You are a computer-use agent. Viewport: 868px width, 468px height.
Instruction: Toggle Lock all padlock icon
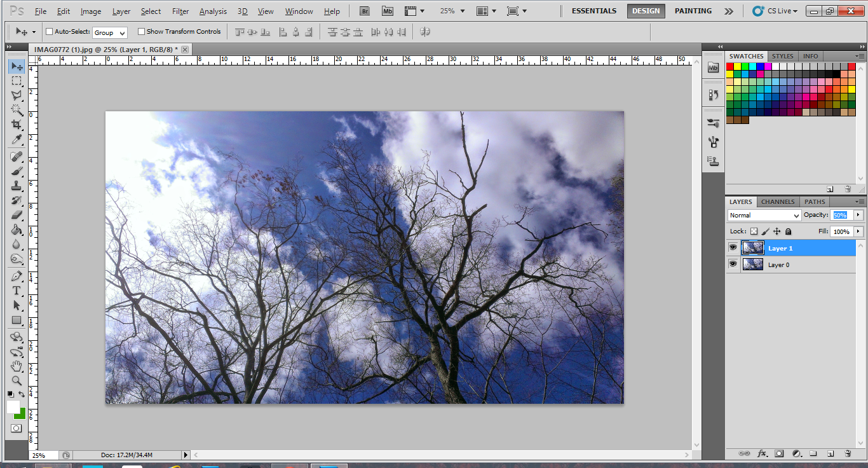(788, 231)
